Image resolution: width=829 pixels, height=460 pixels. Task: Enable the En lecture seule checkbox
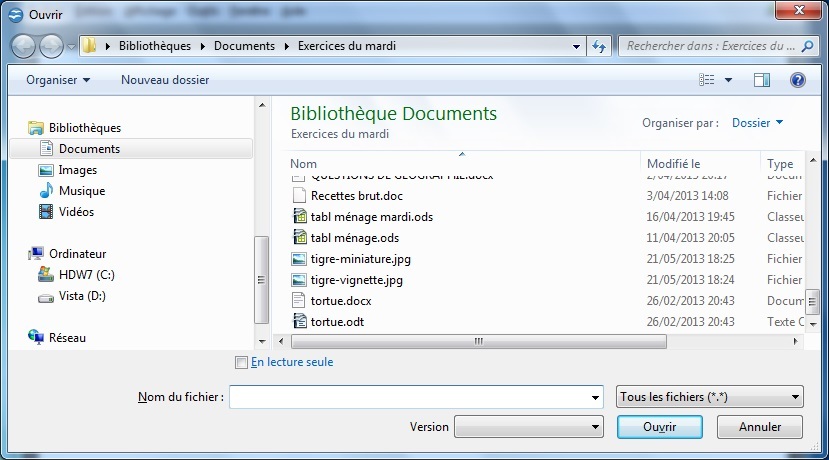tap(240, 362)
